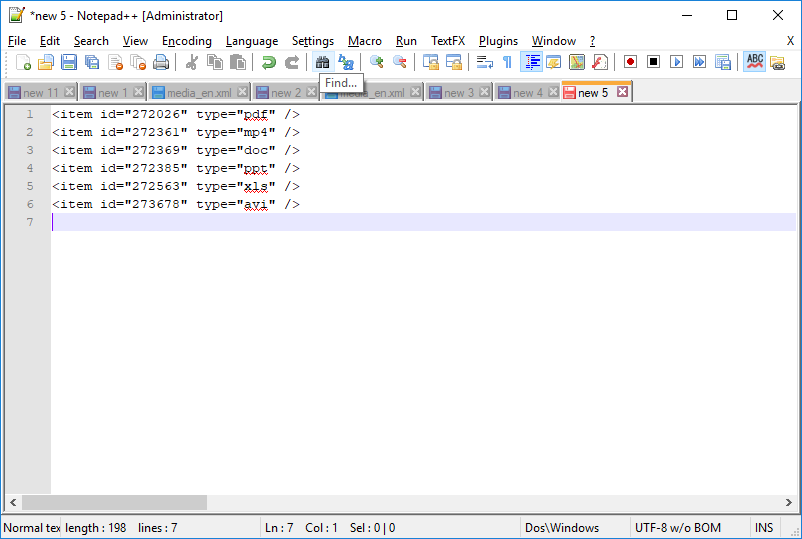The width and height of the screenshot is (802, 539).
Task: Save the recorded macro icon
Action: click(x=723, y=62)
